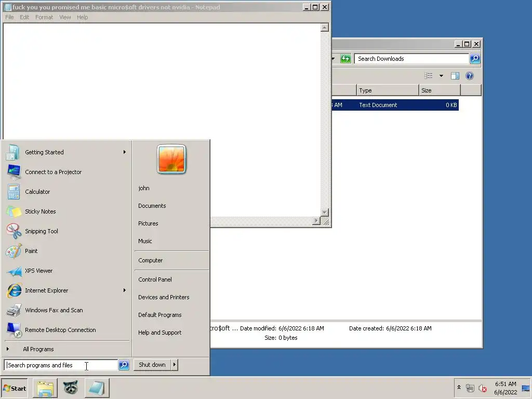Click the Show Desktop icon in the tray
Viewport: 532px width, 399px height.
pyautogui.click(x=526, y=388)
